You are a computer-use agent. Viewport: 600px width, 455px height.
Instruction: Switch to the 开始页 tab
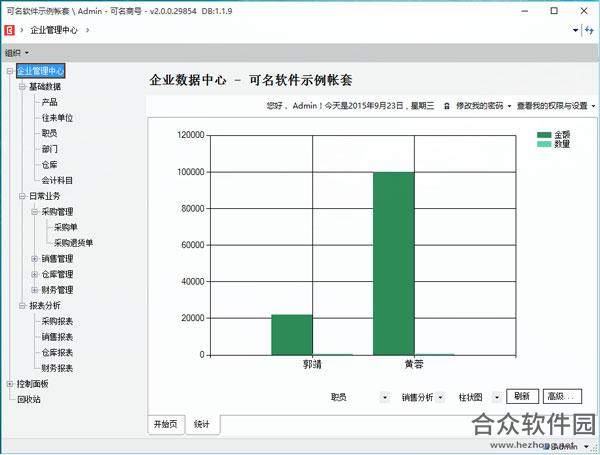point(166,424)
